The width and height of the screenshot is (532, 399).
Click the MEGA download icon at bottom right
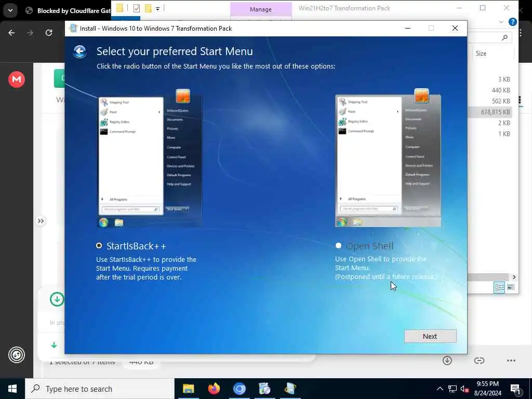(447, 361)
